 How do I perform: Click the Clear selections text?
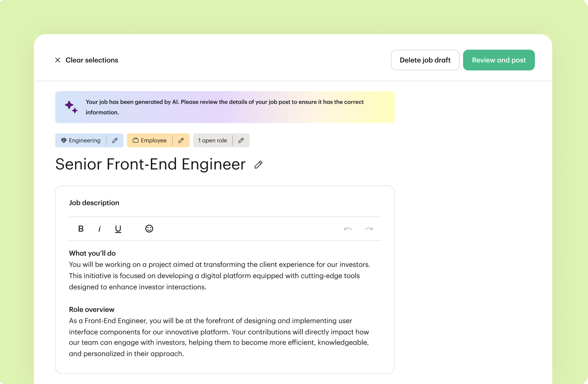click(x=92, y=60)
